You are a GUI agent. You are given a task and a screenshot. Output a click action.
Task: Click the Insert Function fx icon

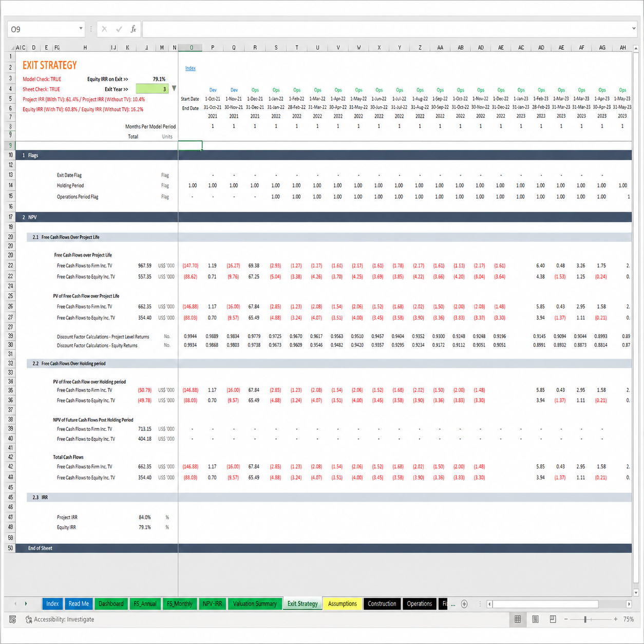coord(133,29)
